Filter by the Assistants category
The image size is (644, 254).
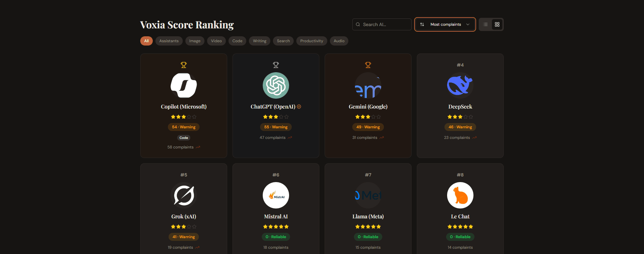tap(169, 41)
